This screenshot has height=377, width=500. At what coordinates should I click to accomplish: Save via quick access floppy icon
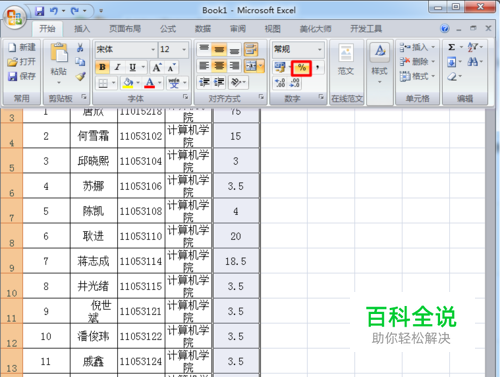click(x=40, y=11)
